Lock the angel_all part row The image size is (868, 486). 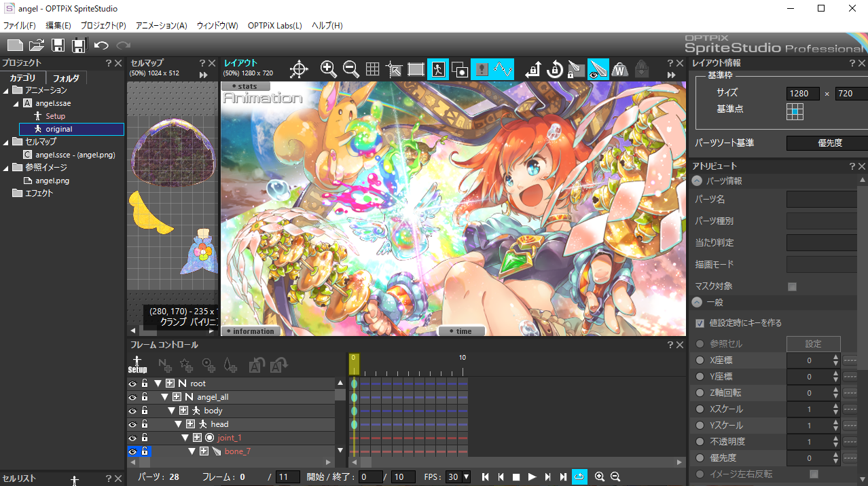pyautogui.click(x=145, y=397)
